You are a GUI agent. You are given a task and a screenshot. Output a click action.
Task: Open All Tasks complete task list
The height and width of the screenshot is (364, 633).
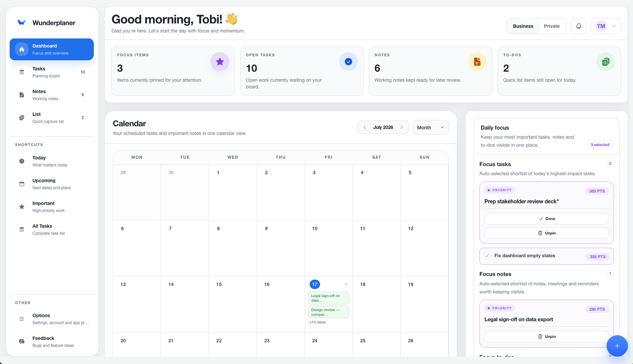click(x=52, y=229)
